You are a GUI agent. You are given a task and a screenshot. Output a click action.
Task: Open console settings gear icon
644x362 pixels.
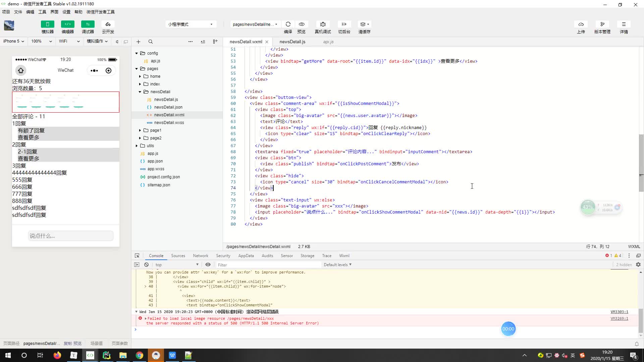[638, 264]
